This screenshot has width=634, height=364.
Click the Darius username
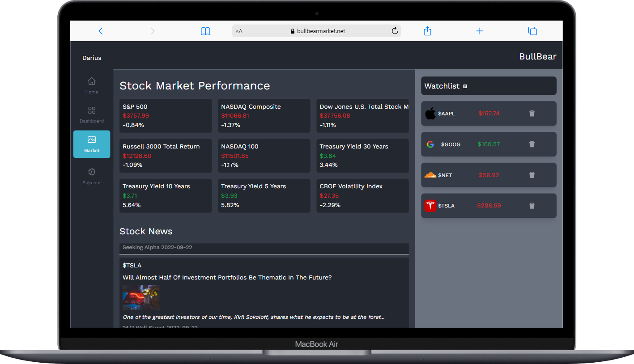pyautogui.click(x=92, y=58)
